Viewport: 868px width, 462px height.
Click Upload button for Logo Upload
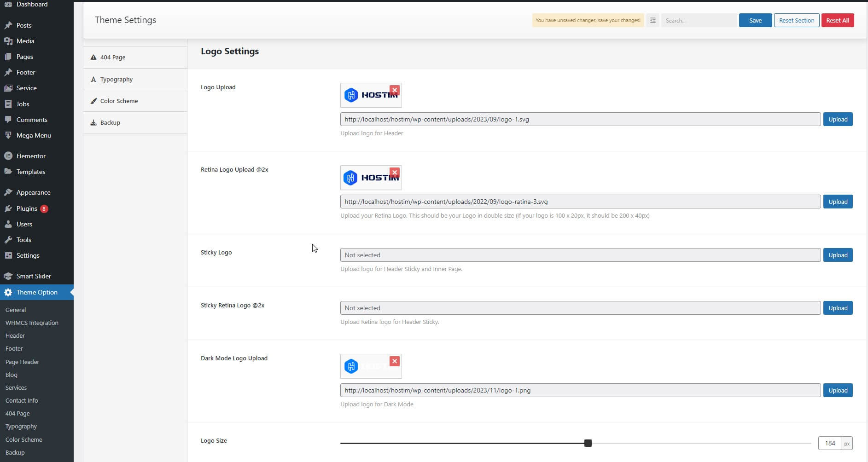tap(838, 119)
